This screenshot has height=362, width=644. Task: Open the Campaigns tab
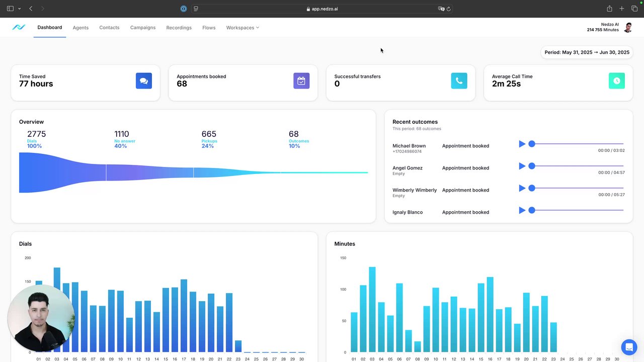pyautogui.click(x=143, y=28)
